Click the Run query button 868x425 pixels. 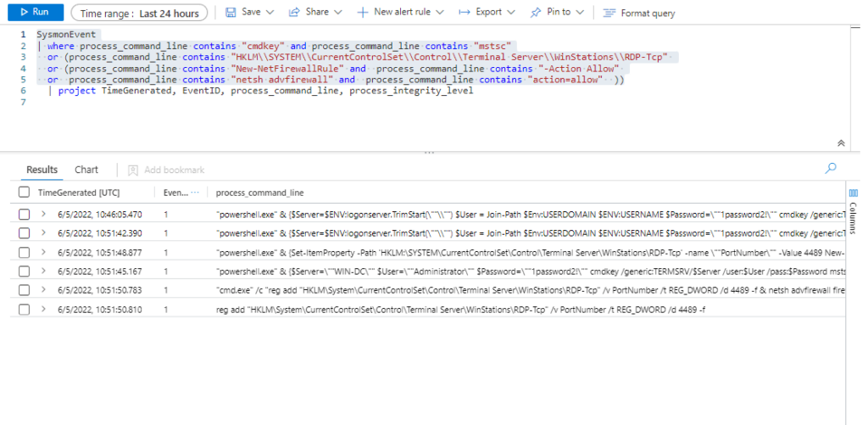click(x=34, y=13)
